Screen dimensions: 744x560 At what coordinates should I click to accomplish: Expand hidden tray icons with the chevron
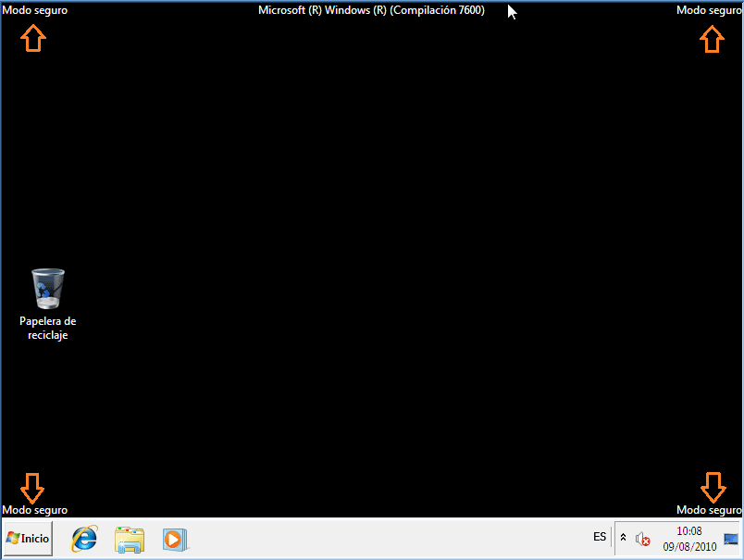[x=623, y=538]
